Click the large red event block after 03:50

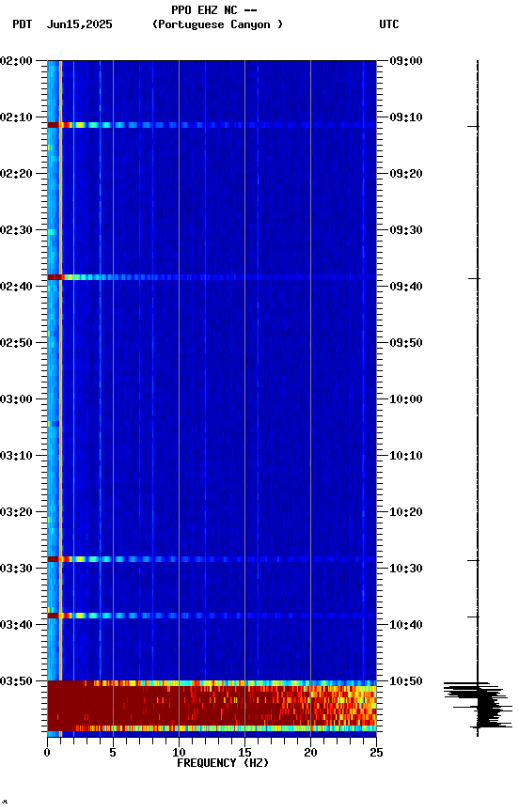[212, 706]
